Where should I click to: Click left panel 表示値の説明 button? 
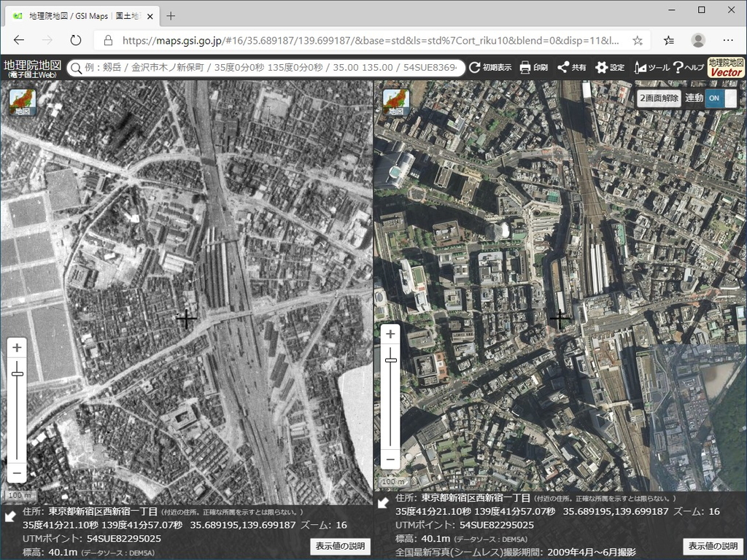tap(340, 546)
